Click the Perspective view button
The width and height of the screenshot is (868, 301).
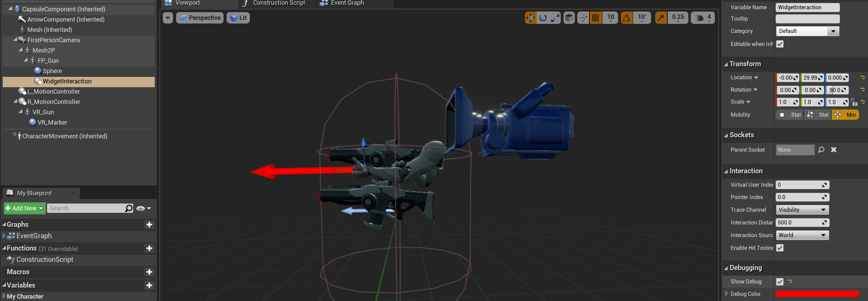(x=200, y=18)
